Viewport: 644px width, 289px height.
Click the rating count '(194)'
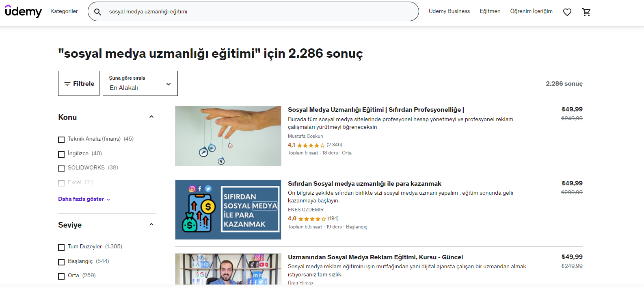pyautogui.click(x=333, y=218)
